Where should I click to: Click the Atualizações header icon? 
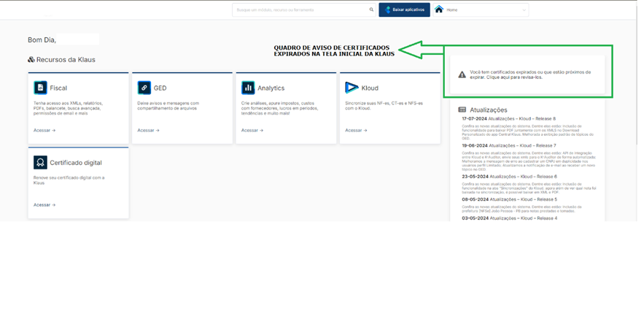(462, 110)
